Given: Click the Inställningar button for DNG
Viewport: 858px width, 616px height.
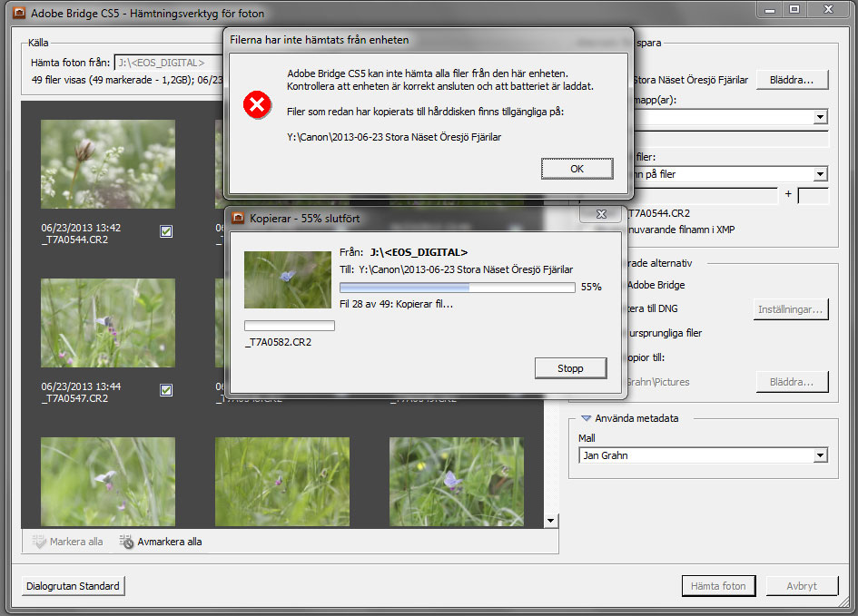Looking at the screenshot, I should (791, 309).
